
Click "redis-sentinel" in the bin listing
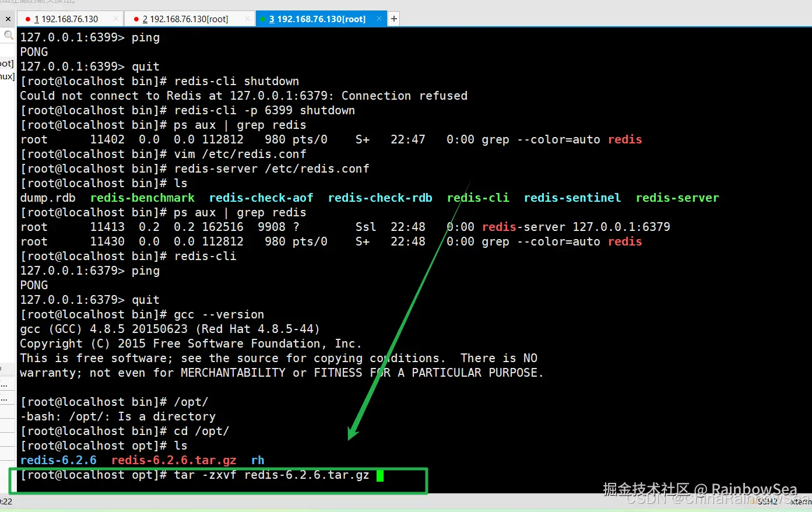pos(572,198)
